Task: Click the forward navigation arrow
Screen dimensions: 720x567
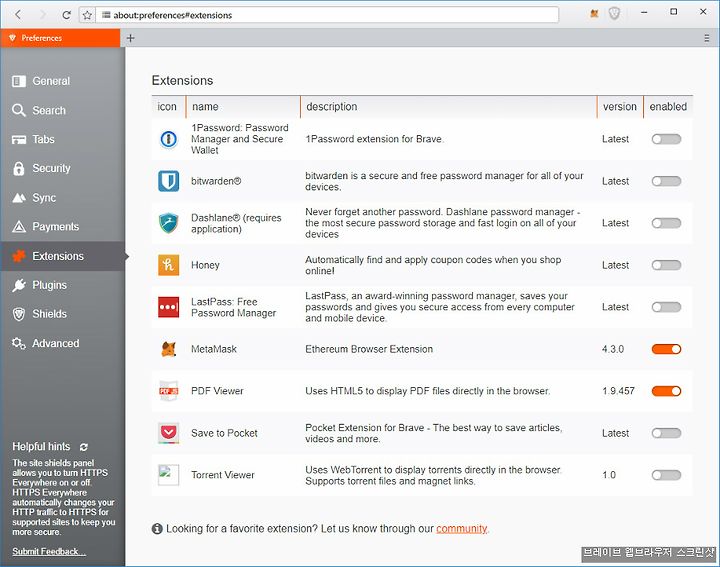Action: (x=43, y=15)
